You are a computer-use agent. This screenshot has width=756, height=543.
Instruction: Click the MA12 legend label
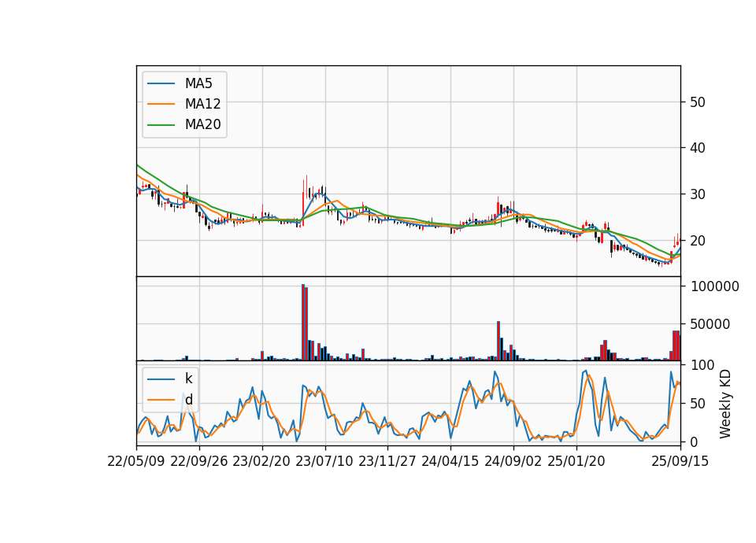tap(202, 104)
